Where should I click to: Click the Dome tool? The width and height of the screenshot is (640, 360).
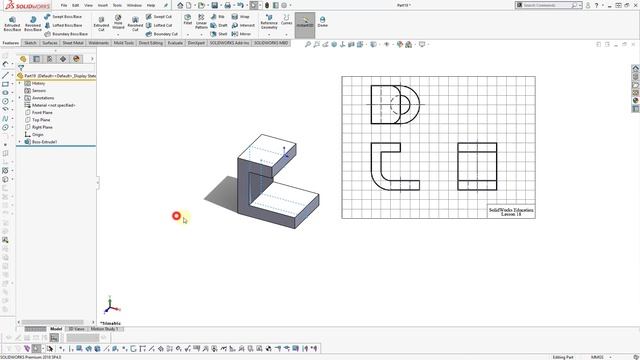(322, 22)
